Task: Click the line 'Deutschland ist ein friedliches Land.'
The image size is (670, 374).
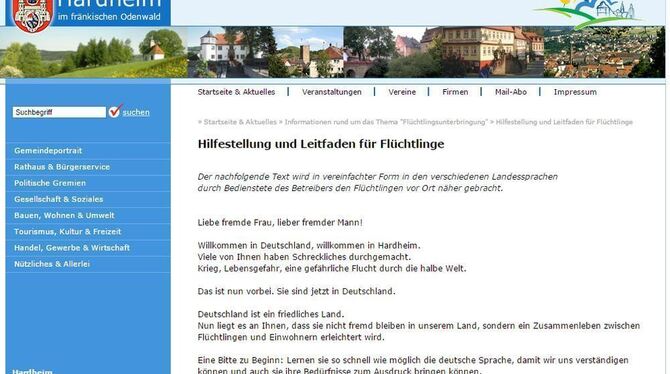Action: point(270,314)
